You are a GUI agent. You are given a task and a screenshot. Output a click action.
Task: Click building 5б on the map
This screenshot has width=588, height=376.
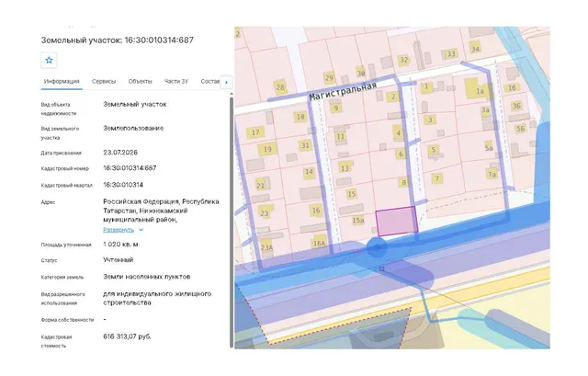click(520, 129)
